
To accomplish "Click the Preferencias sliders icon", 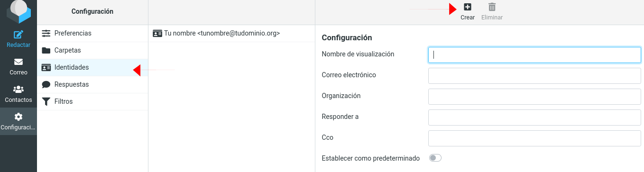I will click(x=46, y=33).
